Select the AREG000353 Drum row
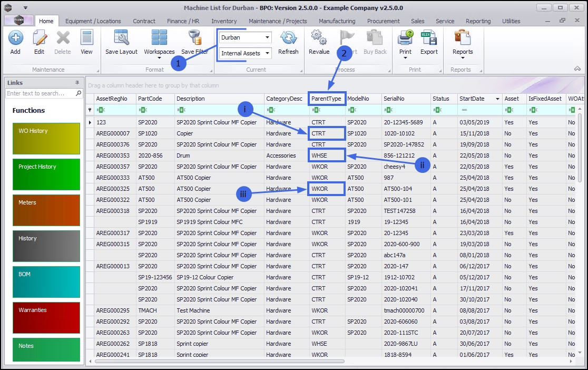The image size is (588, 370). click(330, 155)
